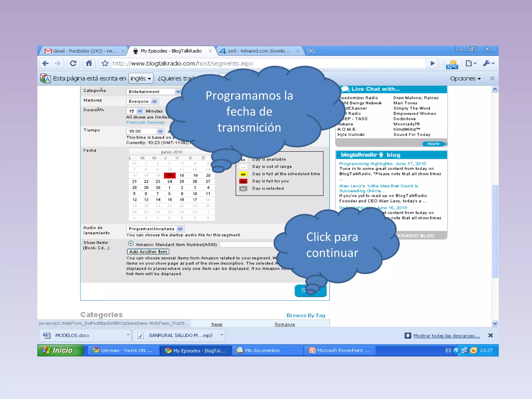Expand the MODELOS.docx download options arrow
This screenshot has width=532, height=399.
(128, 335)
